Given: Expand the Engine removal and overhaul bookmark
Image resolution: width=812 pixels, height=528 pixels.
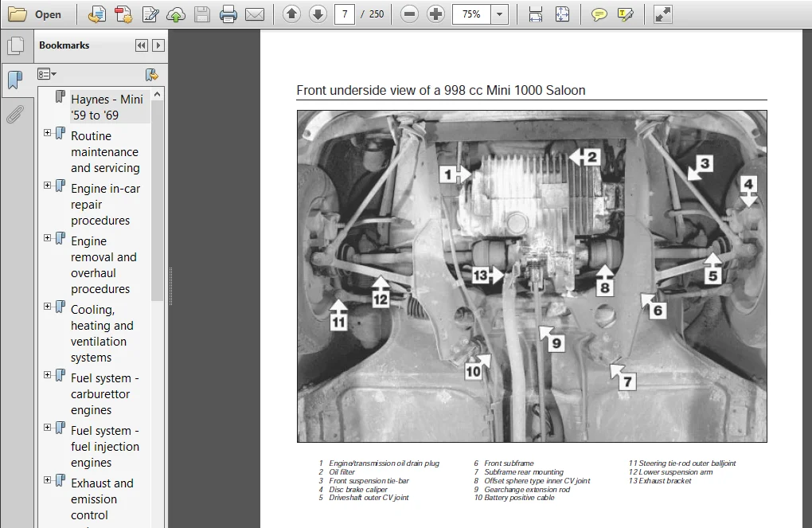Looking at the screenshot, I should [47, 238].
